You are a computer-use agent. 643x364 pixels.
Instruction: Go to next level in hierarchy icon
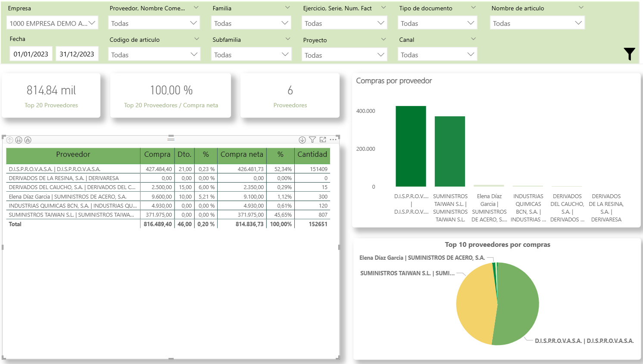click(x=19, y=140)
